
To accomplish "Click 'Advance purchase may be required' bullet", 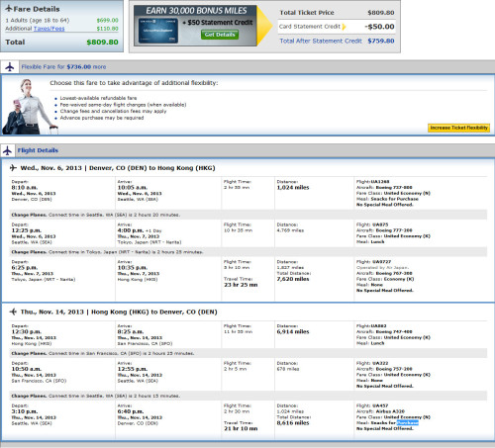I will 102,118.
